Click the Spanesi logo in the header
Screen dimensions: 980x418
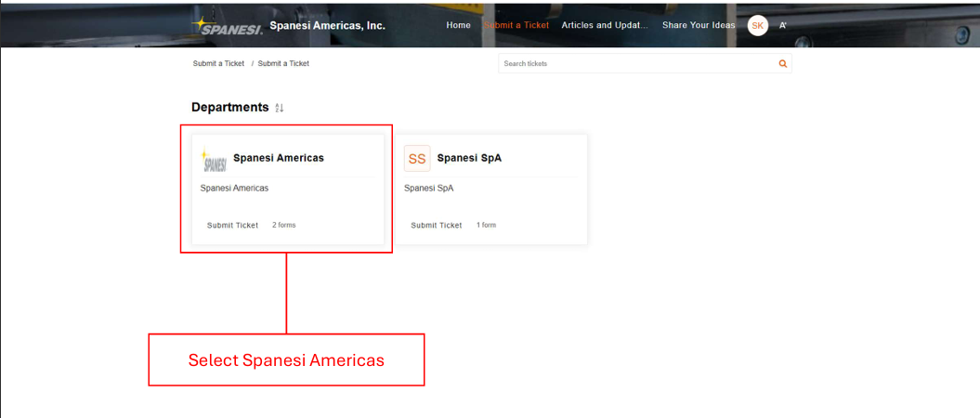227,26
